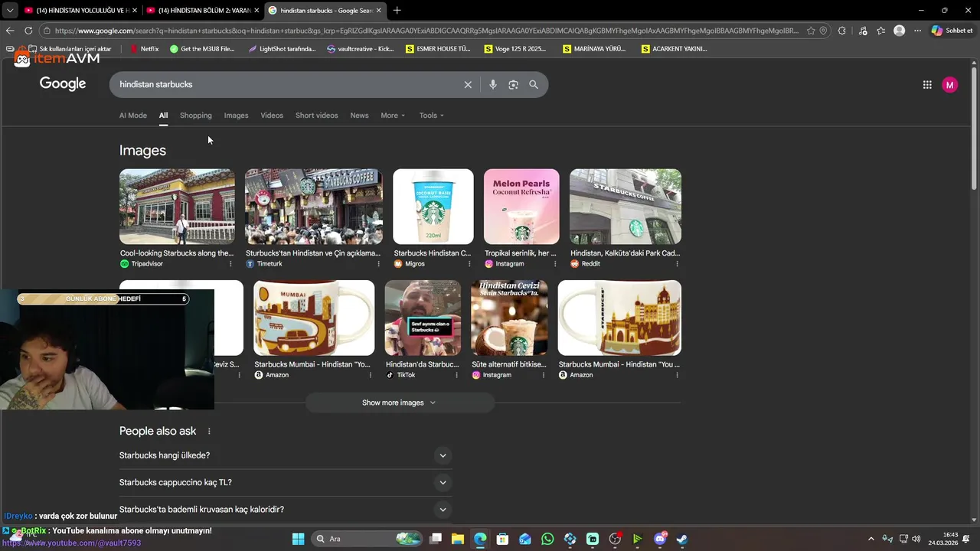Expand 'Starbucks cappuccino kaç TL?' question
This screenshot has width=980, height=551.
[286, 483]
